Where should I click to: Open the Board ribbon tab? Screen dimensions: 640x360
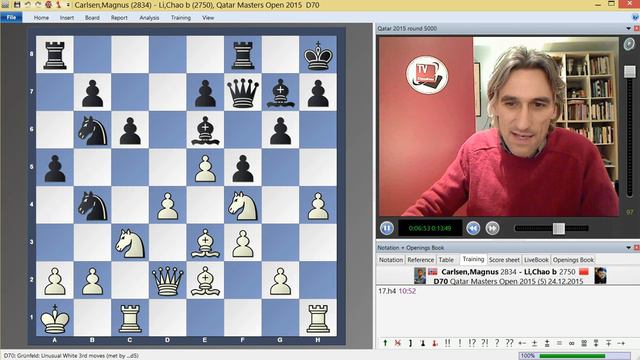(x=92, y=18)
